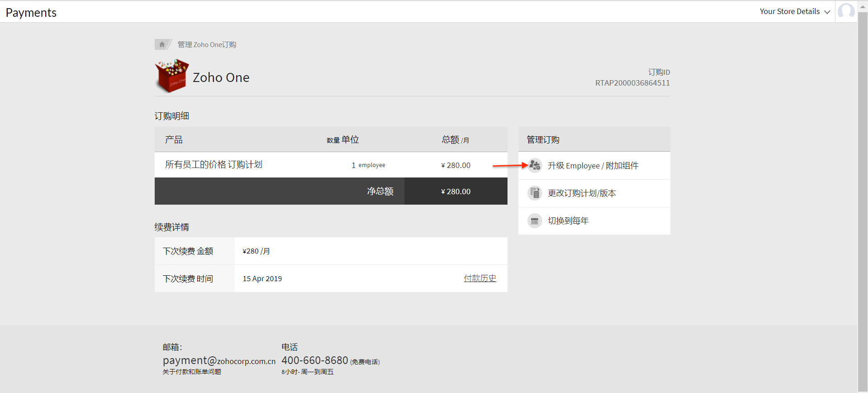Open the 付款历史 payment history link

coord(480,278)
